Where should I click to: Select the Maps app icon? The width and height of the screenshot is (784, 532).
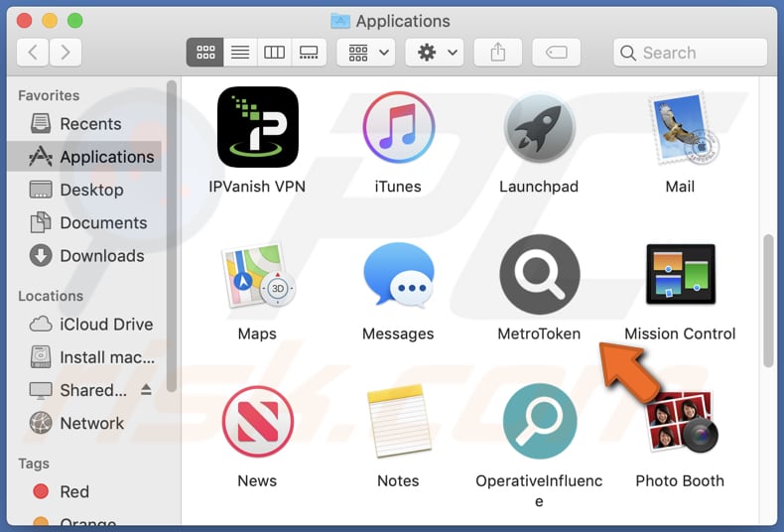[x=258, y=275]
